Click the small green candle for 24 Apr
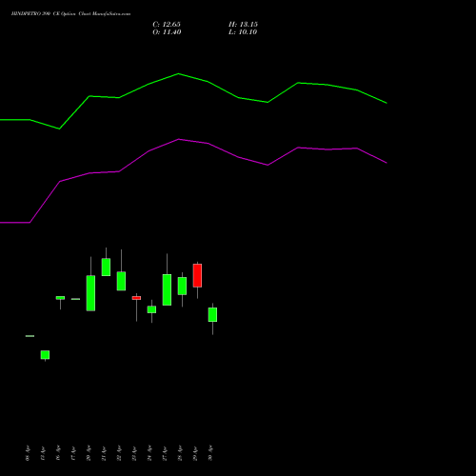The image size is (476, 476). point(151,309)
